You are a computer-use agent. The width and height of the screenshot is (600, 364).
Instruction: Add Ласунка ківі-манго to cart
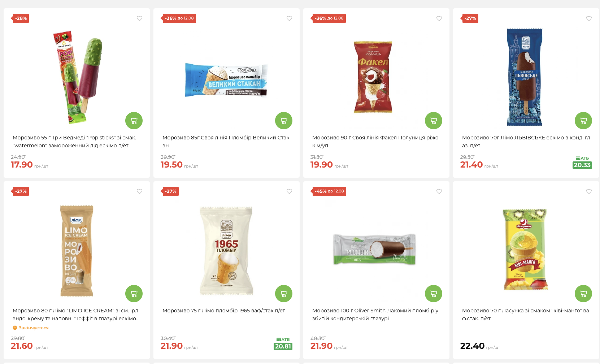click(583, 294)
